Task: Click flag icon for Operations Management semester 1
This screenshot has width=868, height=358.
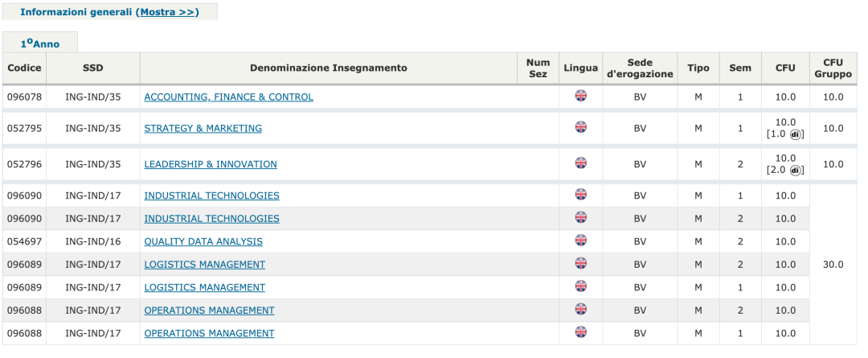Action: point(581,332)
